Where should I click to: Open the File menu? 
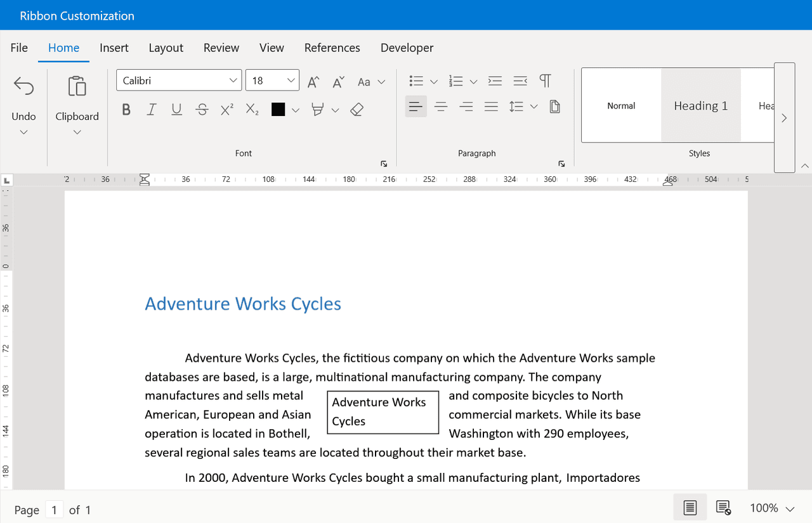pos(19,48)
